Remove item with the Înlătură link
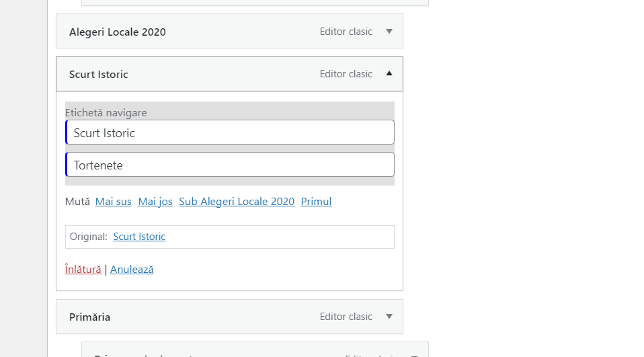644x357 pixels. click(x=83, y=270)
